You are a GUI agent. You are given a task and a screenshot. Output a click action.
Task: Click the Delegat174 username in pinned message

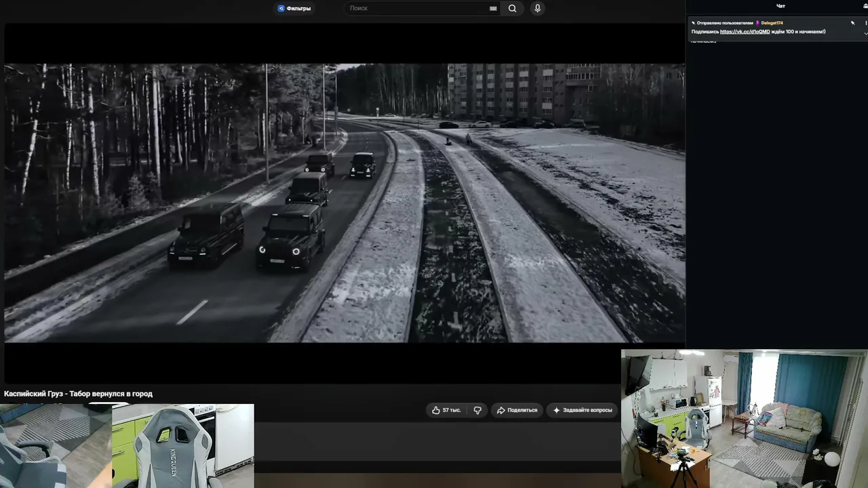[x=772, y=23]
